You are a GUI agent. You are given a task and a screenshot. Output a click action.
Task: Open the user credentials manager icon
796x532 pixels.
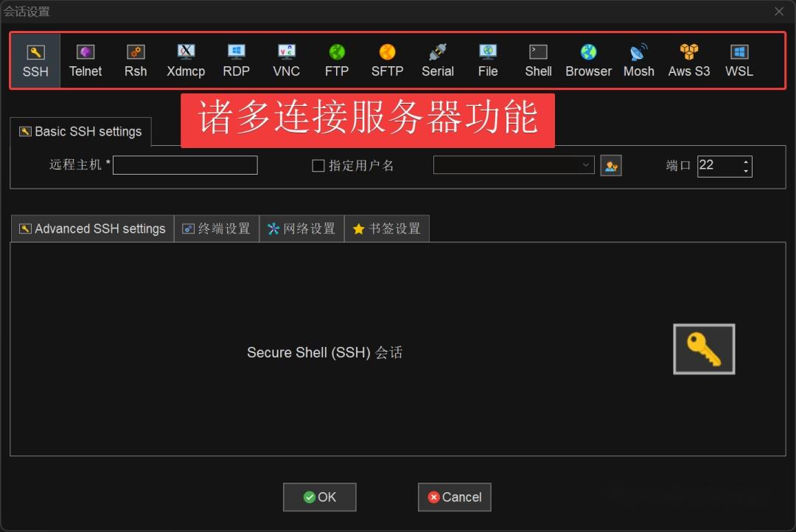pyautogui.click(x=611, y=166)
